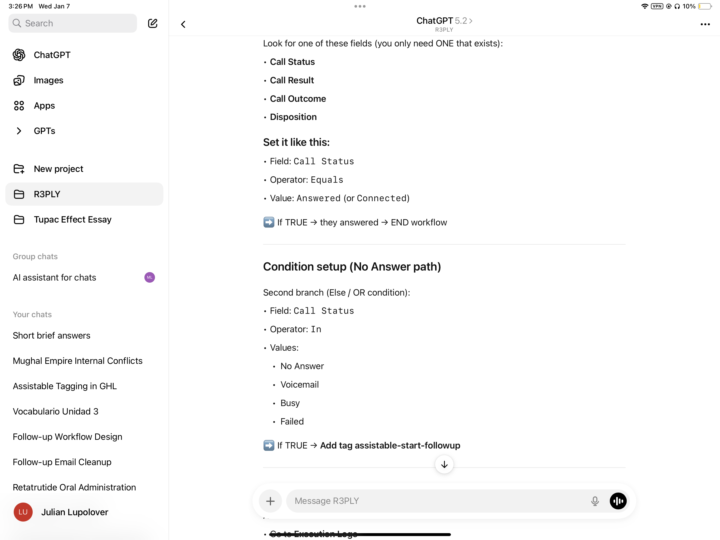The width and height of the screenshot is (720, 540).
Task: Click the search magnifier icon
Action: pyautogui.click(x=17, y=23)
